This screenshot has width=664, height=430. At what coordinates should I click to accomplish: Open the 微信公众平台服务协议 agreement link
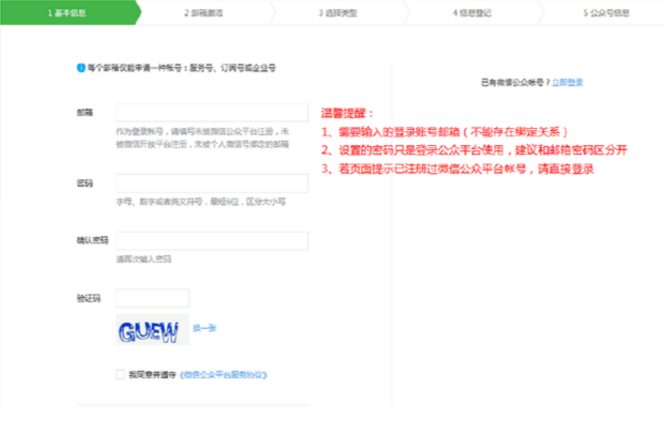pos(222,375)
